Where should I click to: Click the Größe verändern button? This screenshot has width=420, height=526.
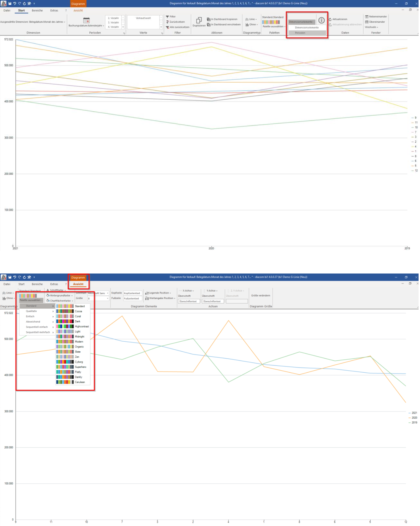tap(261, 296)
